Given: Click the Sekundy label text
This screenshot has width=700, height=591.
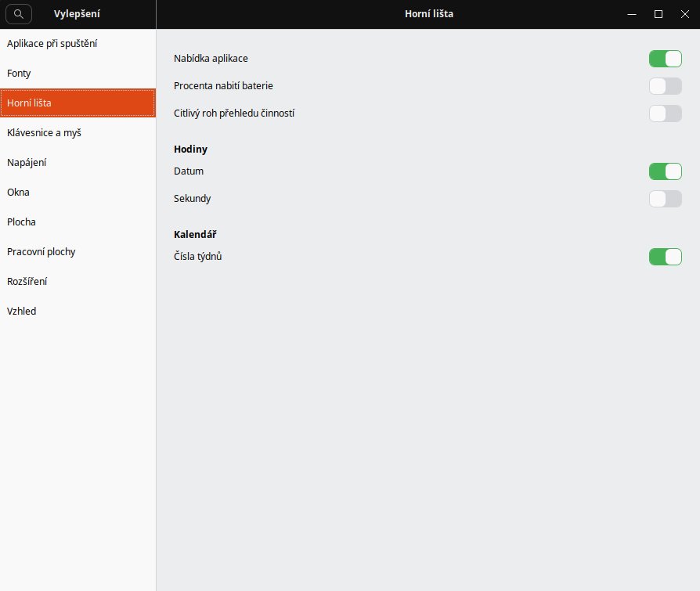Looking at the screenshot, I should coord(192,199).
